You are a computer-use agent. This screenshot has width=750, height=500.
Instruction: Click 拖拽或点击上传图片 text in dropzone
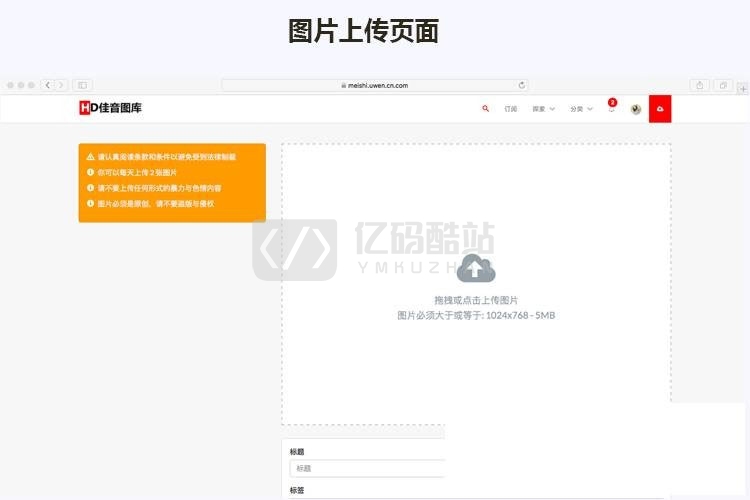point(476,300)
